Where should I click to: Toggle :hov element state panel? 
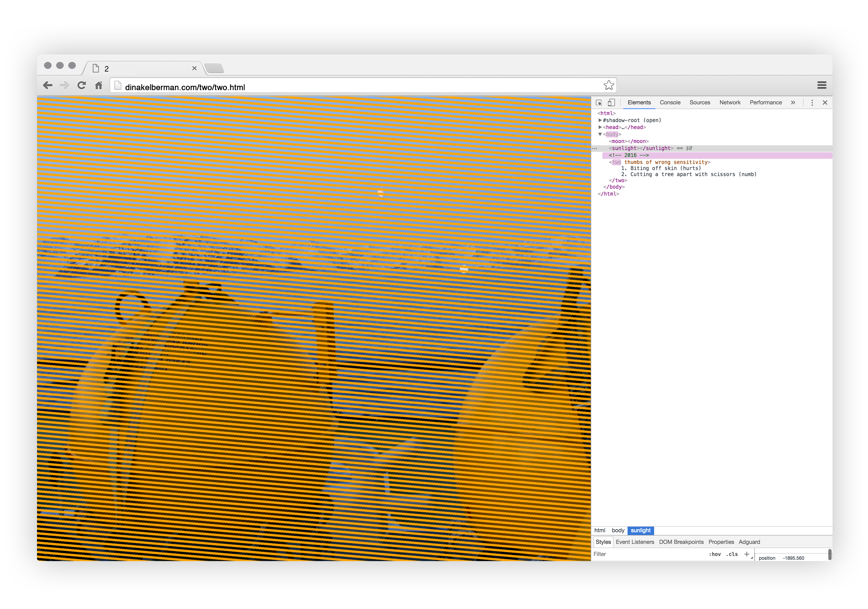click(715, 554)
